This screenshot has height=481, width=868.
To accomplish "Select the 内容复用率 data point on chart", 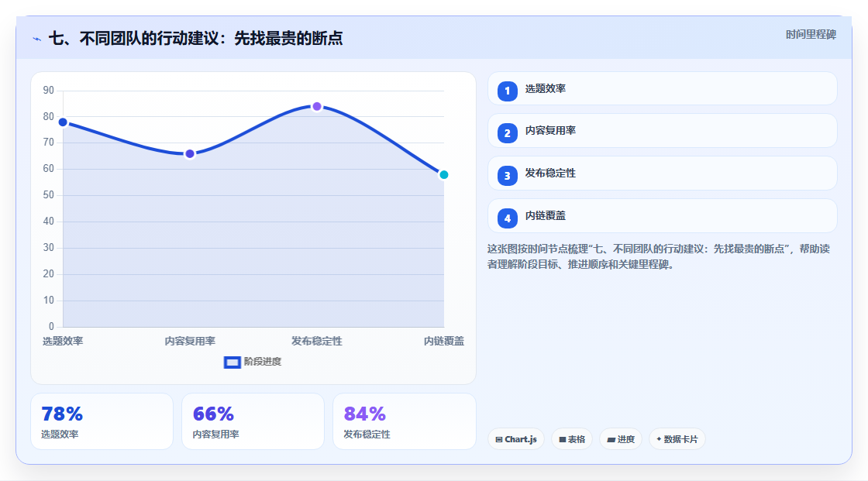I will click(x=190, y=154).
